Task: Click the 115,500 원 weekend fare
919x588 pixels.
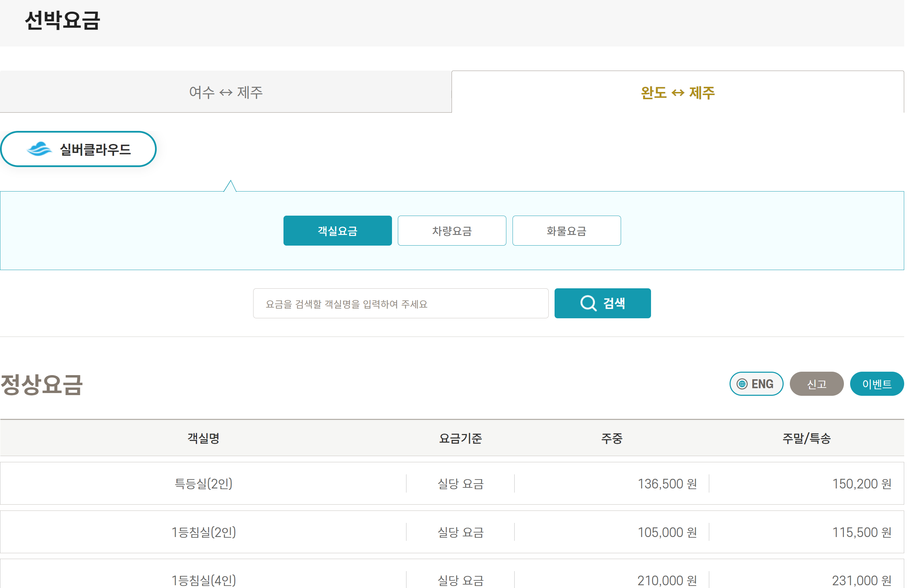Action: click(862, 532)
